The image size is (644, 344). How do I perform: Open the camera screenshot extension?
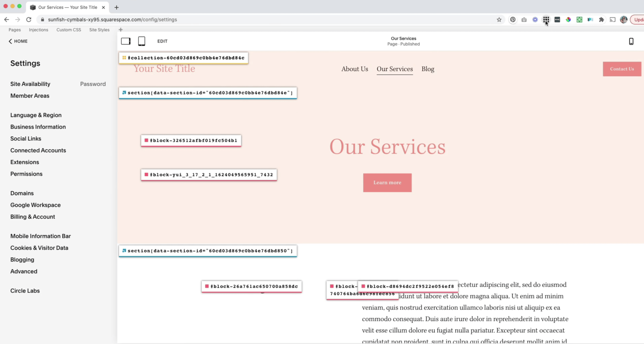(x=524, y=20)
